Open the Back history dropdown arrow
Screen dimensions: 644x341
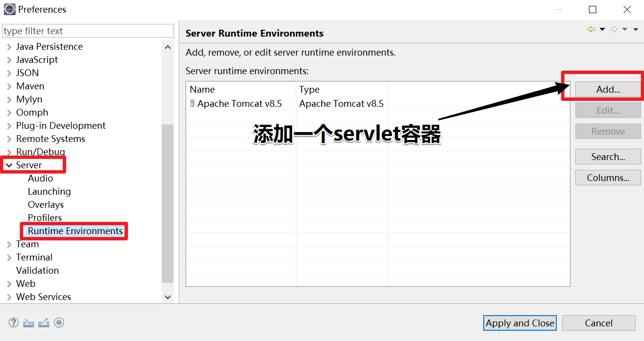click(x=602, y=29)
